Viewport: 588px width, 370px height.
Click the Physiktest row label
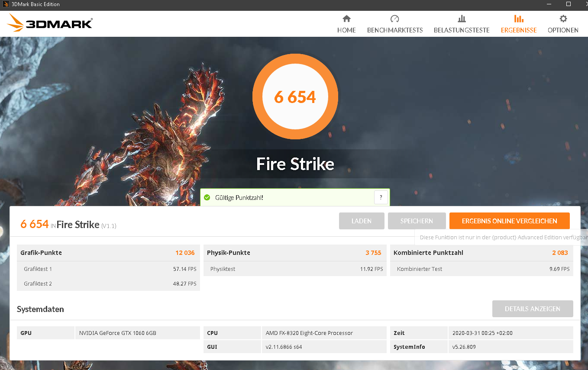click(223, 269)
